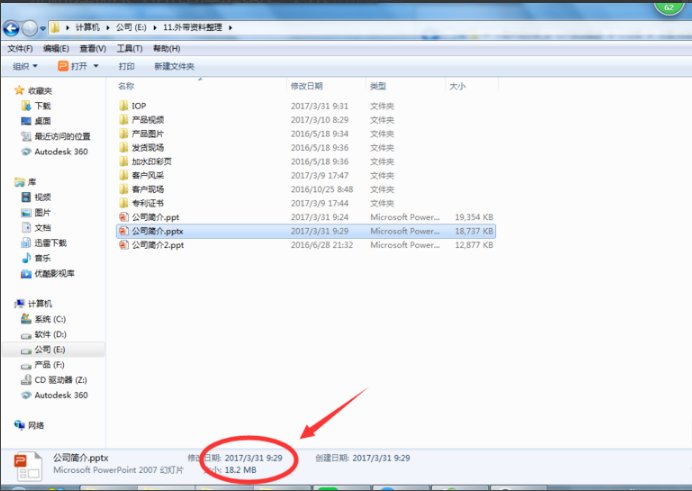
Task: Click the green 62 badge at top right
Action: [669, 7]
